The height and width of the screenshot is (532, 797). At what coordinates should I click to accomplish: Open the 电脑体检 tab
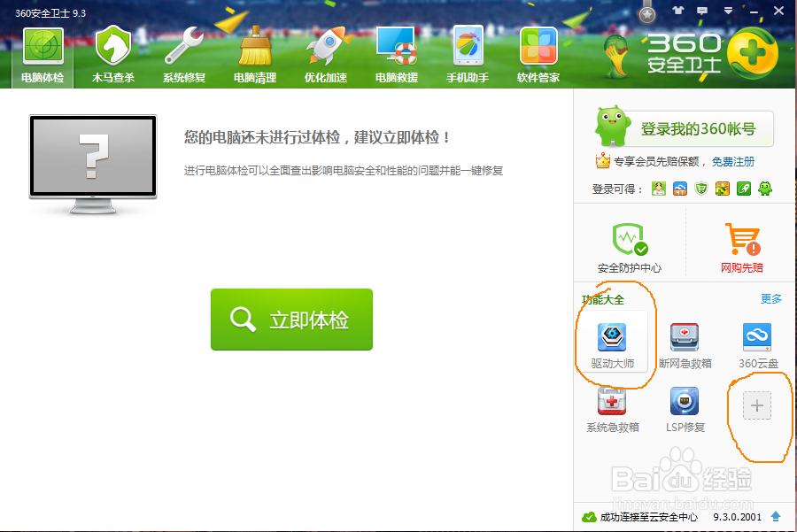pyautogui.click(x=43, y=57)
